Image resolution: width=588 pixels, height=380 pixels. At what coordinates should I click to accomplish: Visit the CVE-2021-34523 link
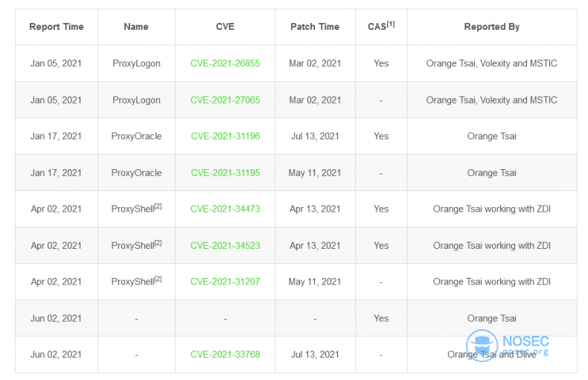(x=225, y=246)
